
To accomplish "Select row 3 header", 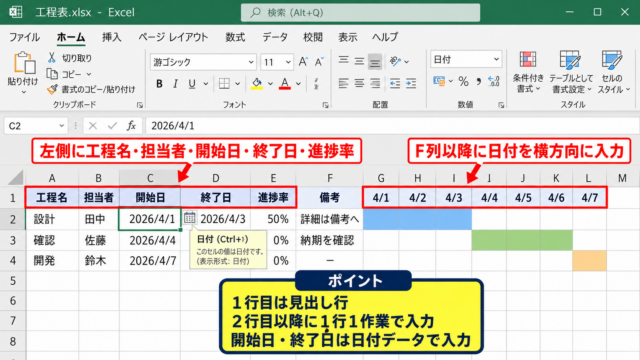I will point(13,240).
